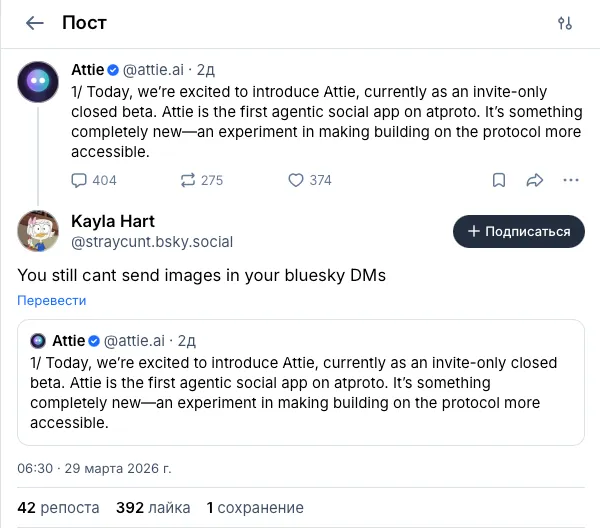This screenshot has width=600, height=528.
Task: Click the Kayla Hart display name
Action: click(x=113, y=221)
